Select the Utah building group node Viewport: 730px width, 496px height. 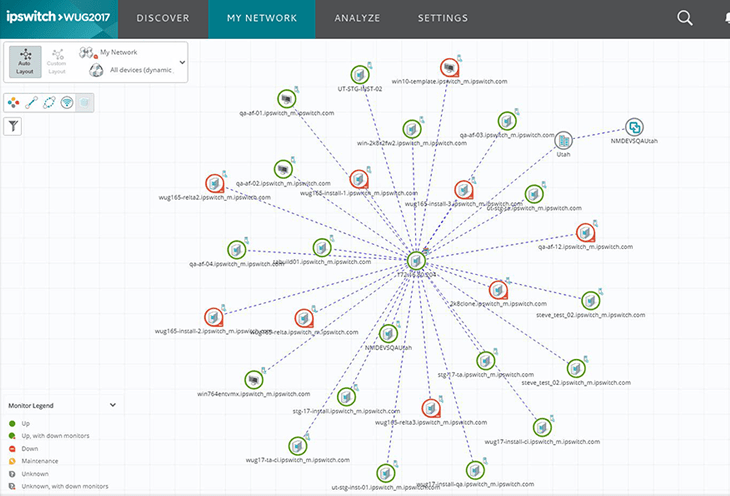click(563, 140)
